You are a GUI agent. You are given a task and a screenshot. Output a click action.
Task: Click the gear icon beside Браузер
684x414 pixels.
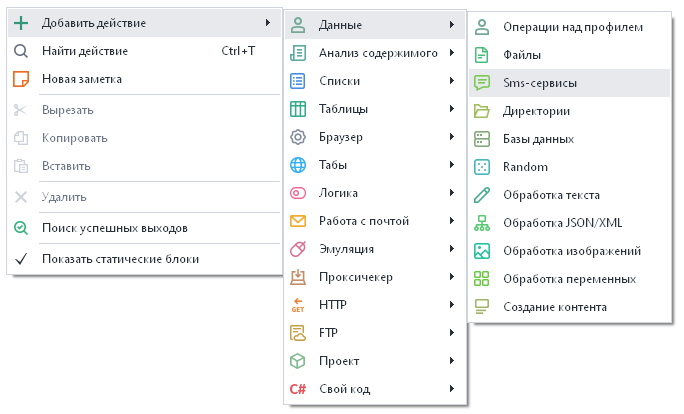297,137
